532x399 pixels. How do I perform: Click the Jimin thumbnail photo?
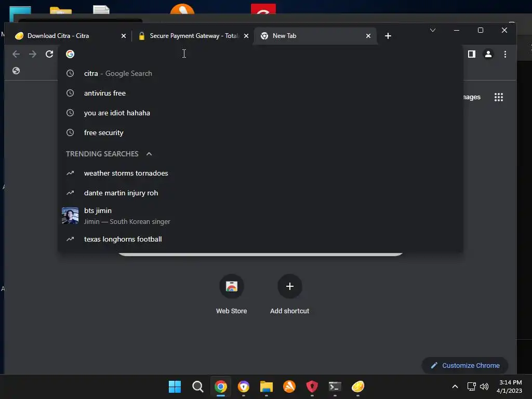(70, 216)
